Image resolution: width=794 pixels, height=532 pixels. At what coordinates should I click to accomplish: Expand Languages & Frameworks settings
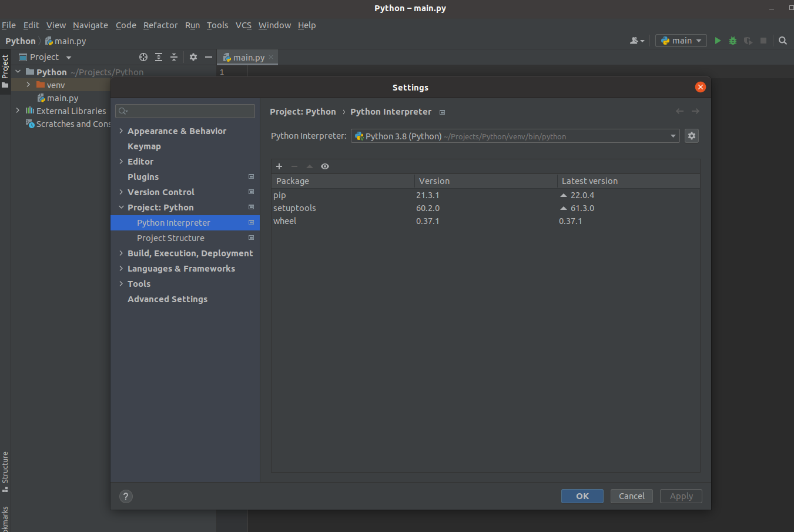(121, 268)
